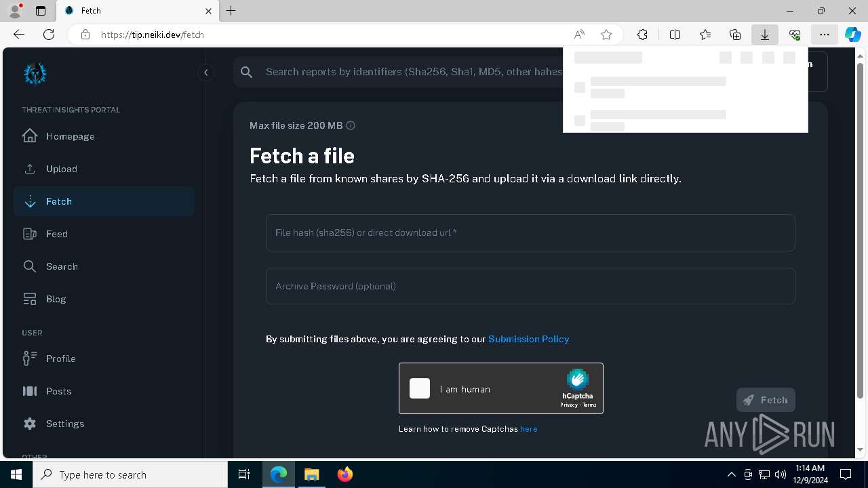Open Tab actions menu
The image size is (868, 488).
click(x=41, y=11)
